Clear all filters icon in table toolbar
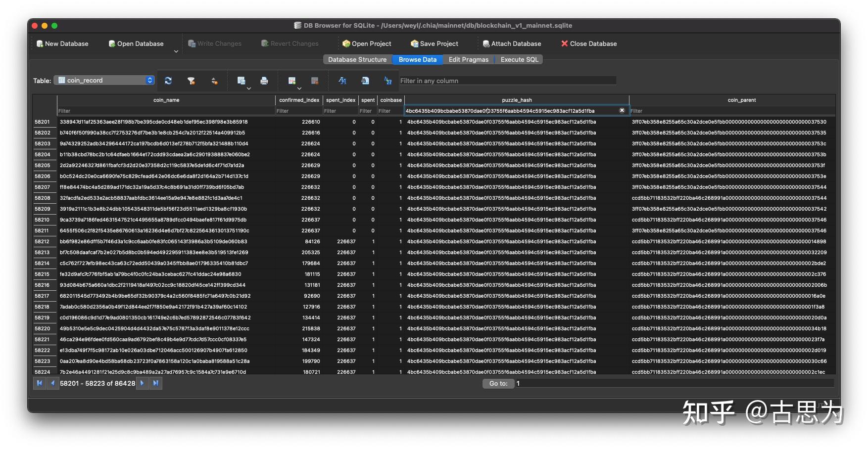 [x=191, y=81]
